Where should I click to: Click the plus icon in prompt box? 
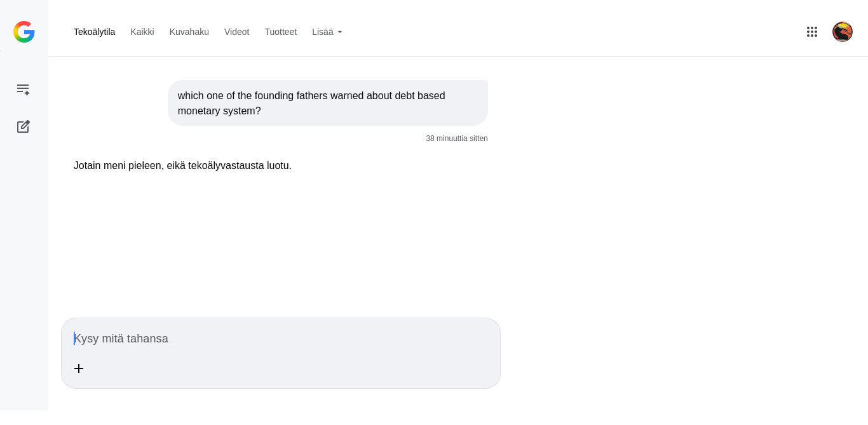click(79, 368)
